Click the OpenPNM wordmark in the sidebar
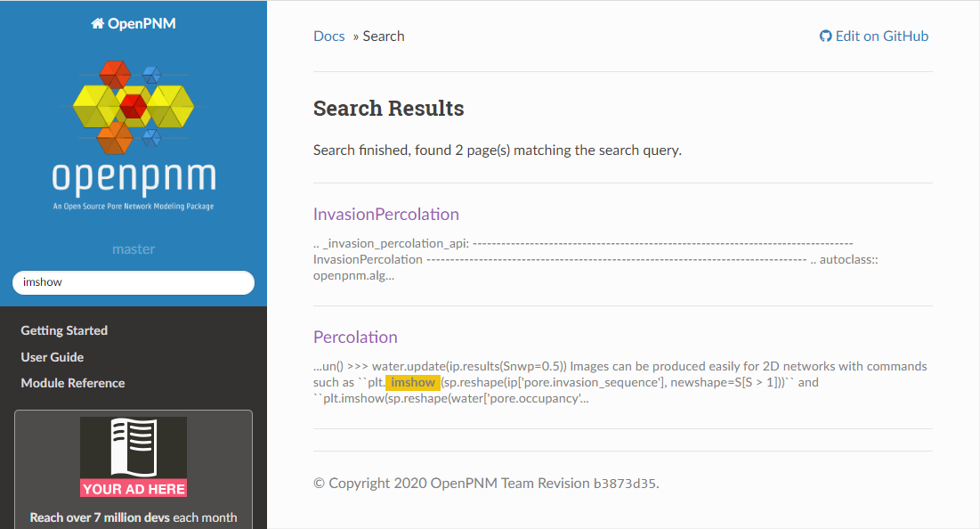Screen dimensions: 980x529 (x=134, y=181)
